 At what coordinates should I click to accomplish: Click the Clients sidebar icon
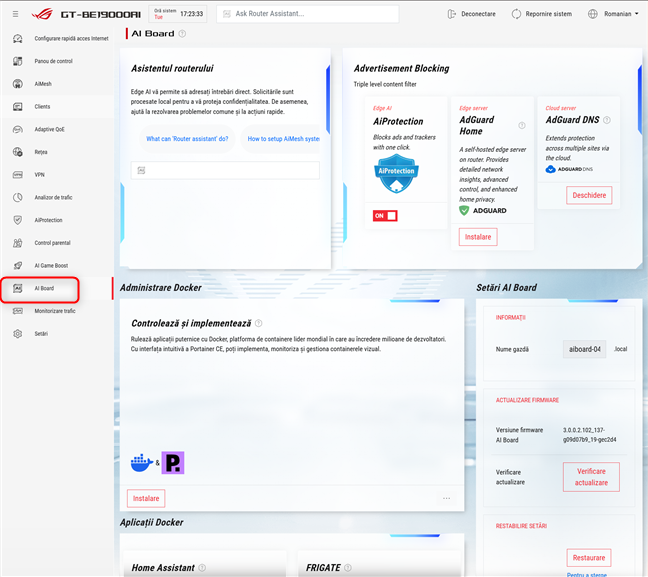(17, 107)
